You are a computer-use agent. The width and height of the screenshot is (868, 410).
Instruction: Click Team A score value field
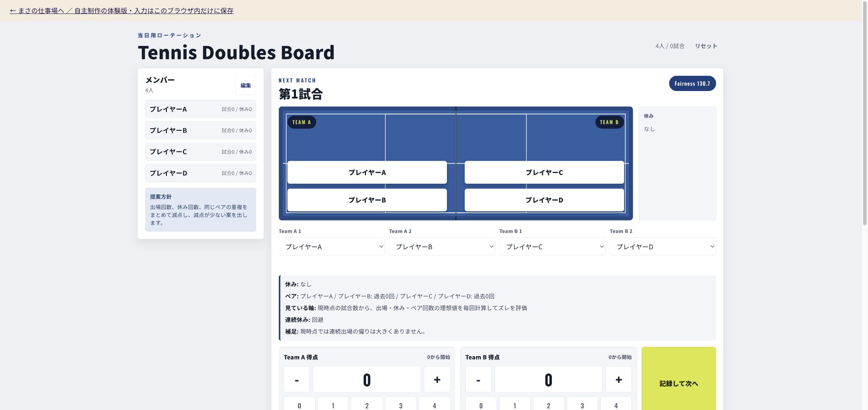point(367,379)
